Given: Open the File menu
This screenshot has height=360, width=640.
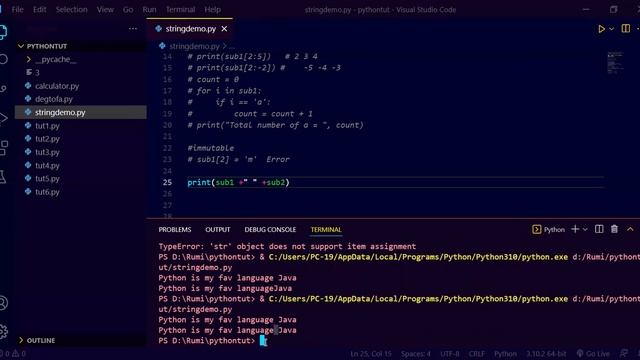Looking at the screenshot, I should 18,9.
